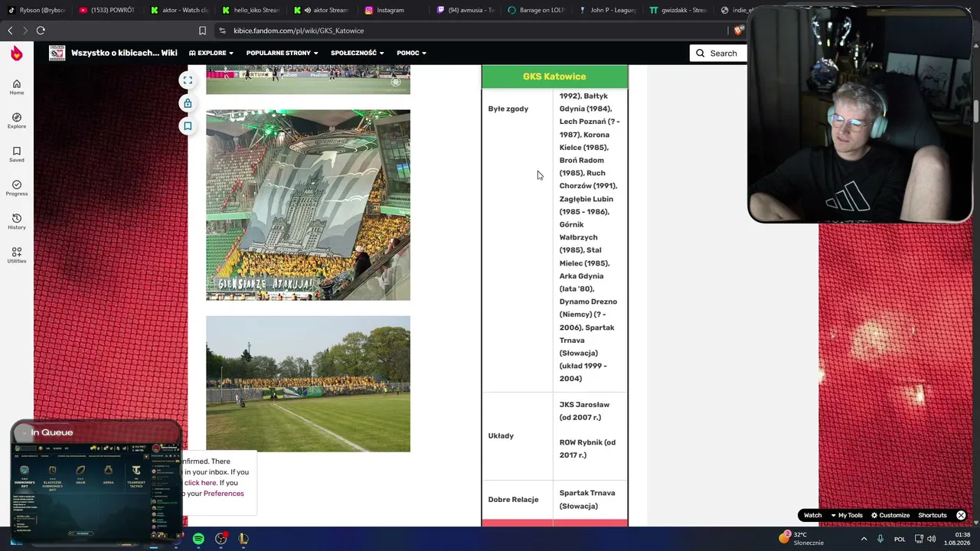
Task: Open Spotify from the taskbar
Action: 198,539
